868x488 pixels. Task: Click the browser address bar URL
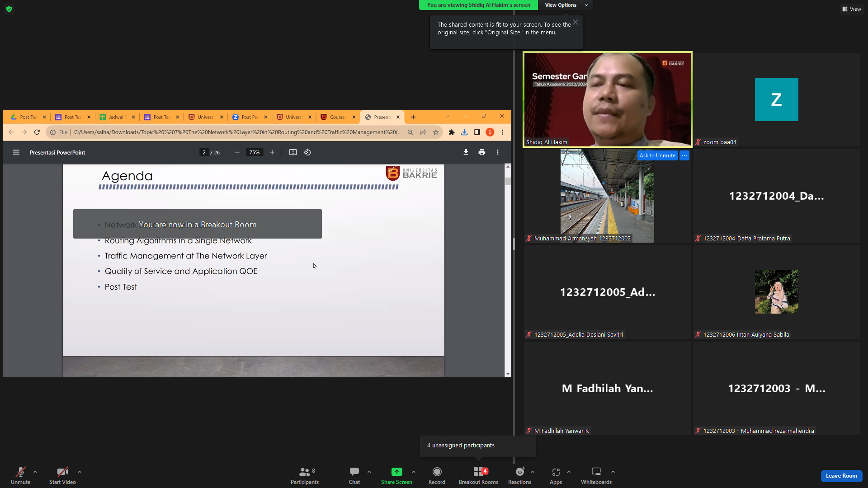[x=238, y=132]
